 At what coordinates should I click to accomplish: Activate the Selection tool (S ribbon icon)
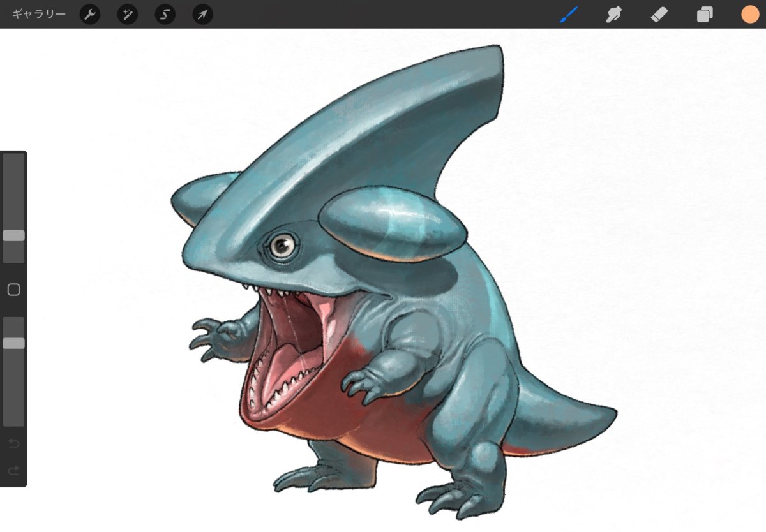[x=165, y=14]
